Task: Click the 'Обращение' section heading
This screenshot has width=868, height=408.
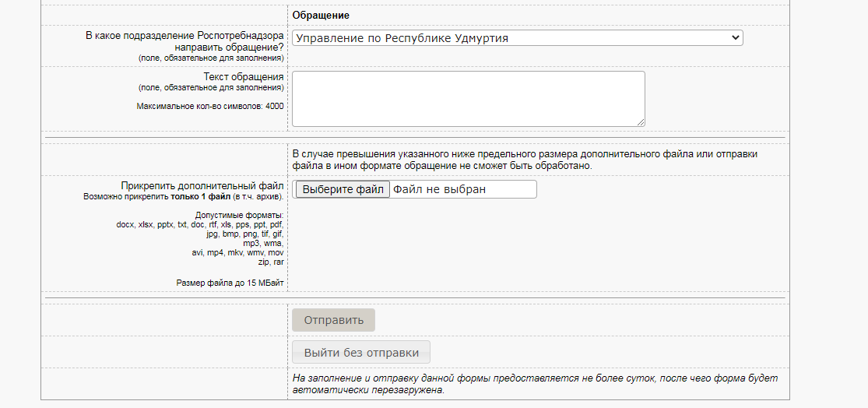Action: pos(321,15)
